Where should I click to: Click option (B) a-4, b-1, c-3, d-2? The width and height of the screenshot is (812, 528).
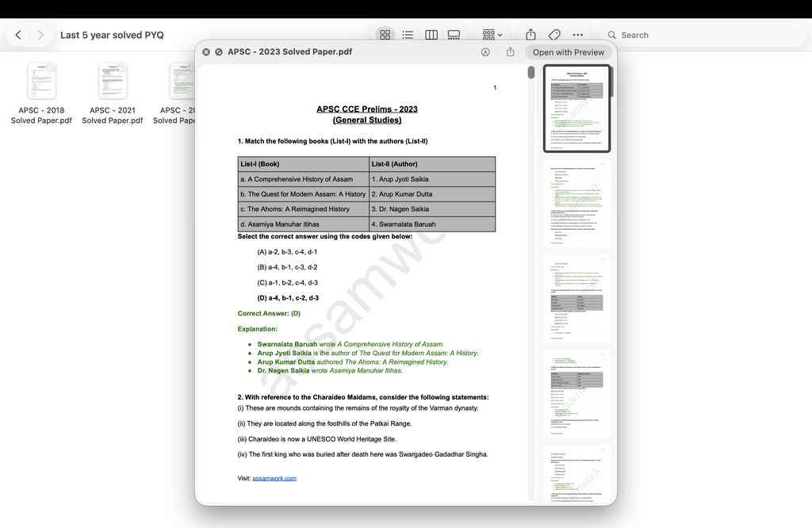pyautogui.click(x=287, y=267)
